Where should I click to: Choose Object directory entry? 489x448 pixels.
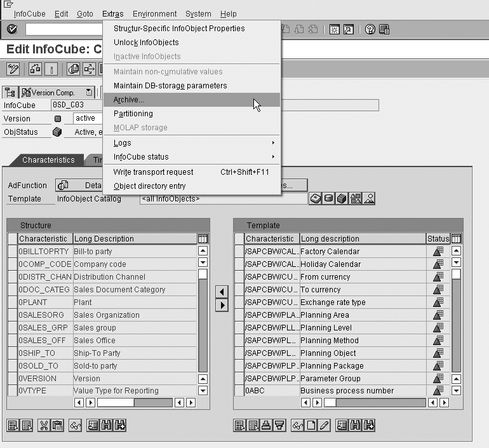pos(192,186)
